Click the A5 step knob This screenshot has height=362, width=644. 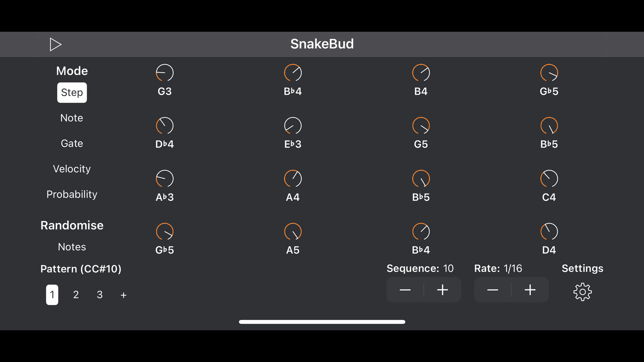tap(293, 231)
